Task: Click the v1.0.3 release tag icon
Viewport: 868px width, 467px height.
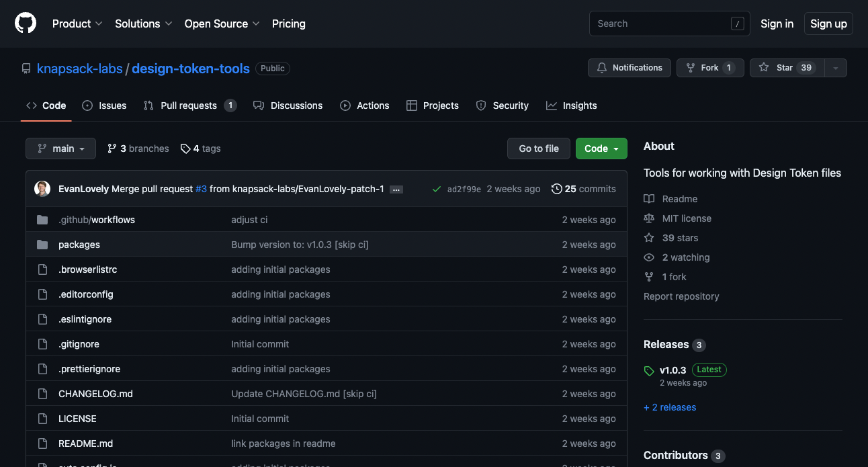Action: pos(649,371)
